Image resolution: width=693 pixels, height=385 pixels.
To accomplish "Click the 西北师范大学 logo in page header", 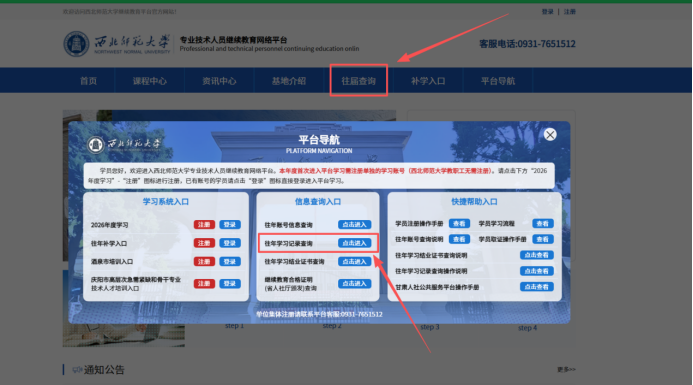I will (x=117, y=44).
